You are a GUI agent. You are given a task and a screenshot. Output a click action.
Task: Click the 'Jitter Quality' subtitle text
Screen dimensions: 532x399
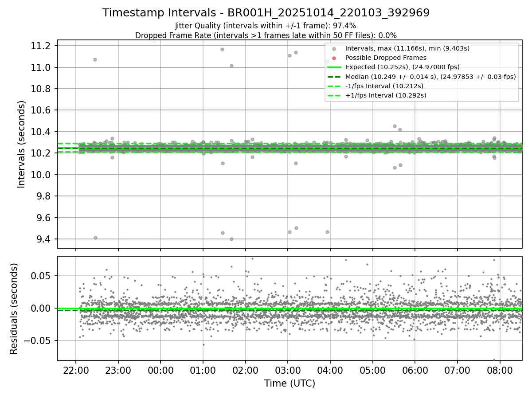266,26
